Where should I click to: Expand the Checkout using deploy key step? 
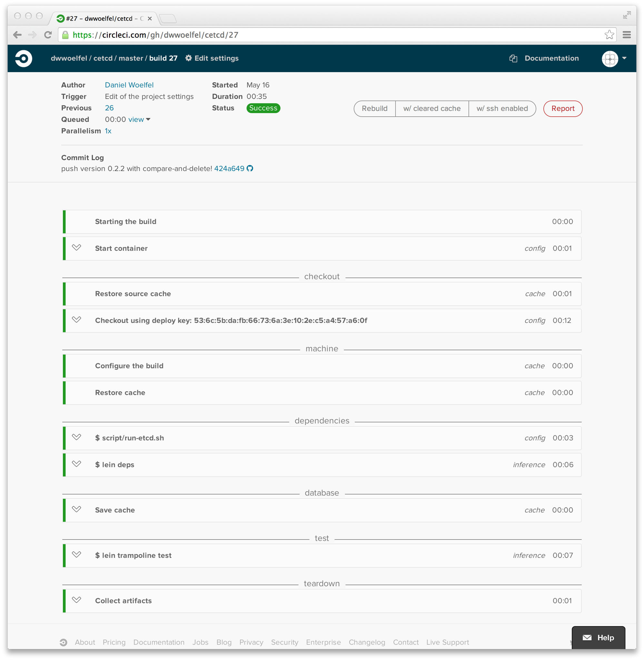click(x=76, y=320)
